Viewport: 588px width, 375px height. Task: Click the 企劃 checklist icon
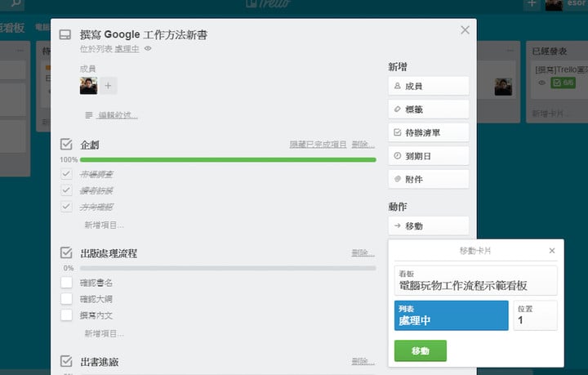click(x=66, y=145)
